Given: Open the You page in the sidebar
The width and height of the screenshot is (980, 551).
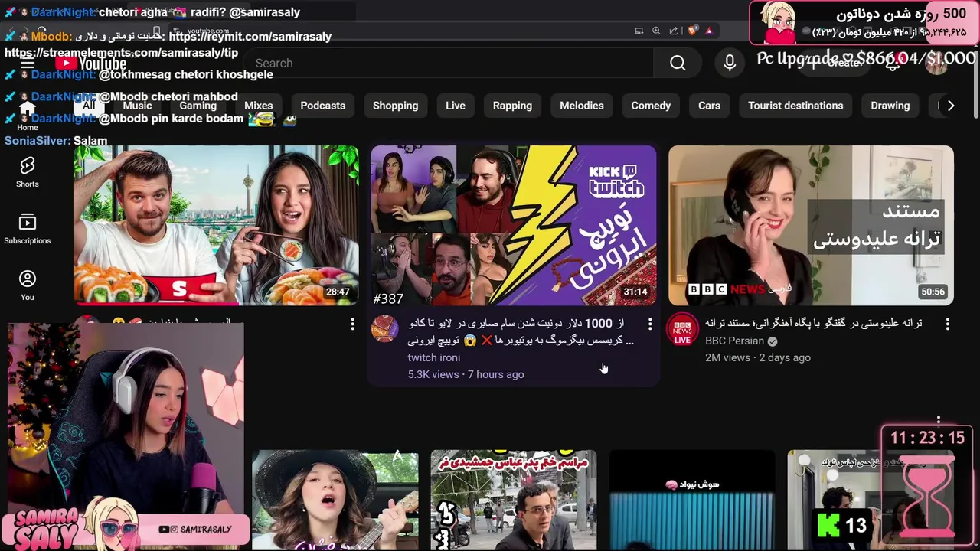Looking at the screenshot, I should 28,285.
